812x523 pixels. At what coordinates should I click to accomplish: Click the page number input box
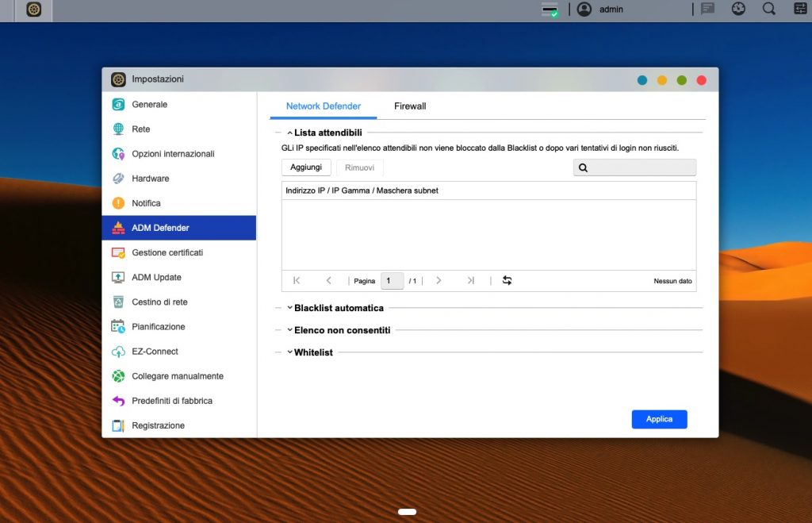click(392, 281)
